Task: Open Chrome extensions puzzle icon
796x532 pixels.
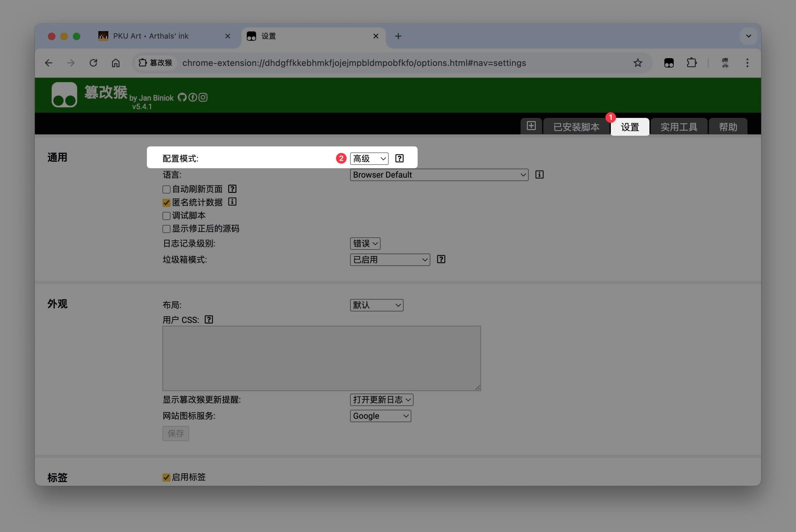Action: coord(691,63)
